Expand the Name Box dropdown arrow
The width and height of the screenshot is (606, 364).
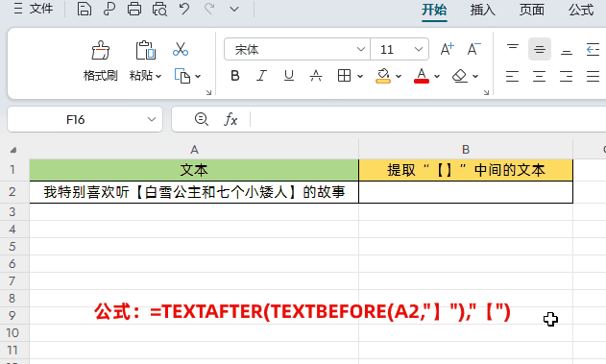tap(152, 119)
